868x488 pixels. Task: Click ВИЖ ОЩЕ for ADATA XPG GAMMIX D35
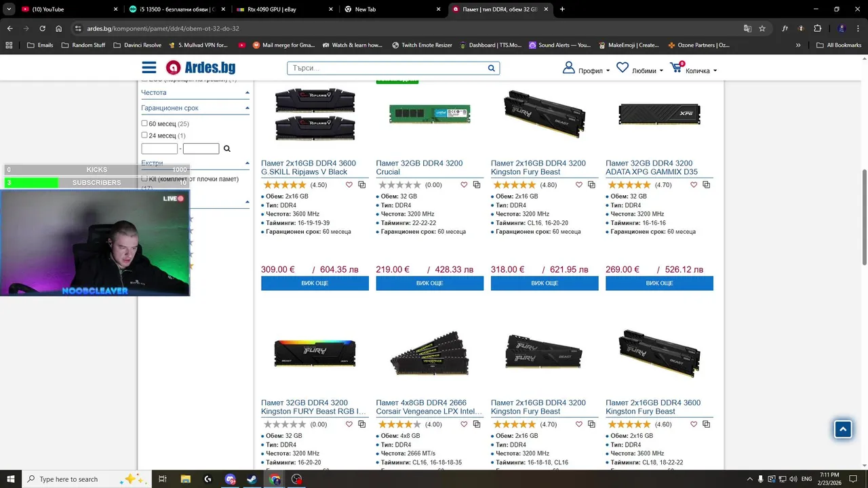(659, 283)
